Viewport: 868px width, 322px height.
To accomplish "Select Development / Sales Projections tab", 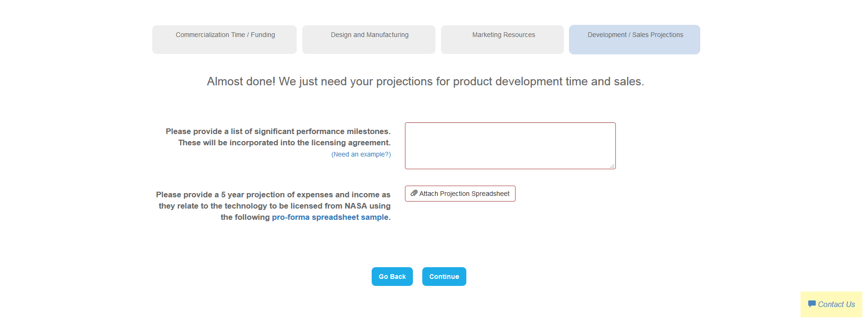I will [635, 35].
